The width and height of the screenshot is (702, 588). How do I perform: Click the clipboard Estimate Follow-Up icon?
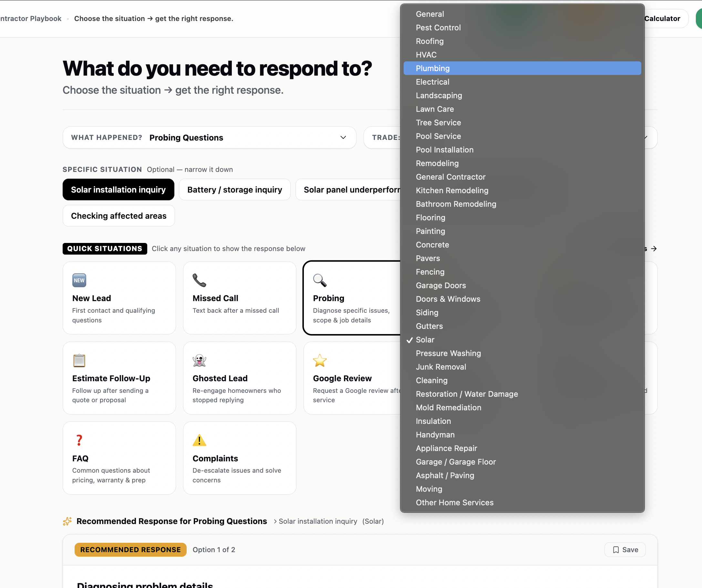[79, 361]
